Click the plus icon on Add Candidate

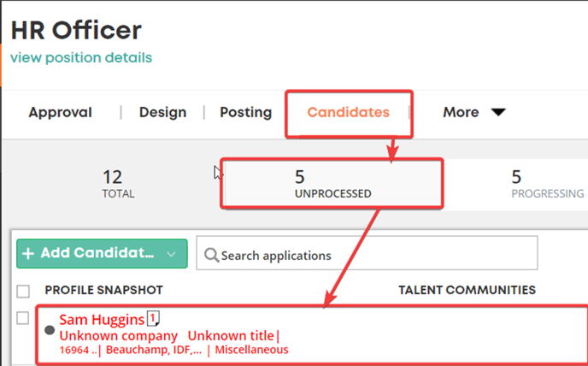pyautogui.click(x=28, y=253)
